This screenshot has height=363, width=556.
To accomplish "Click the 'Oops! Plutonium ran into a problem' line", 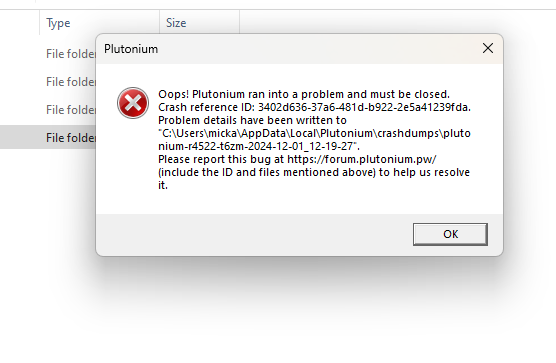I will point(304,94).
